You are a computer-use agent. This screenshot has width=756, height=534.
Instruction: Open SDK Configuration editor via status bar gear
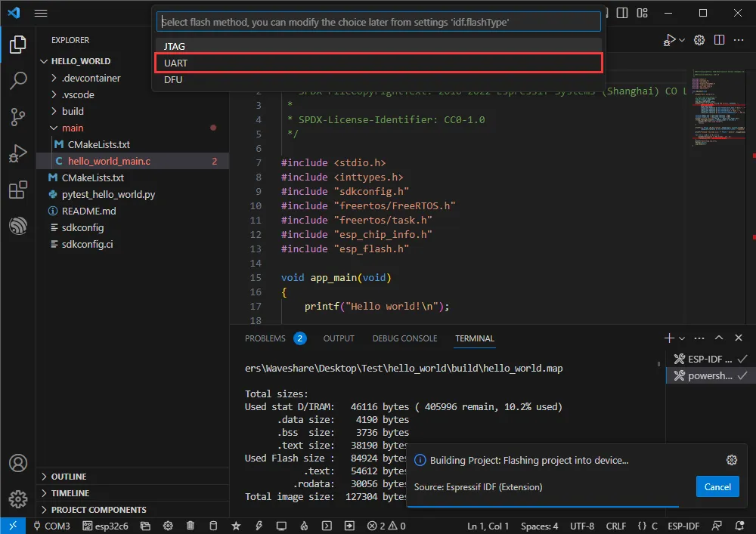pyautogui.click(x=168, y=526)
